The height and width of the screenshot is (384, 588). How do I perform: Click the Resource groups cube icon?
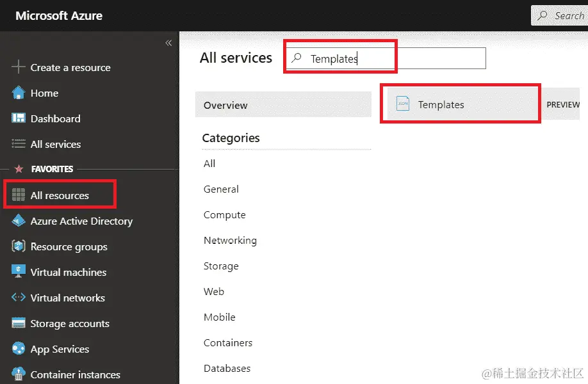(x=19, y=246)
